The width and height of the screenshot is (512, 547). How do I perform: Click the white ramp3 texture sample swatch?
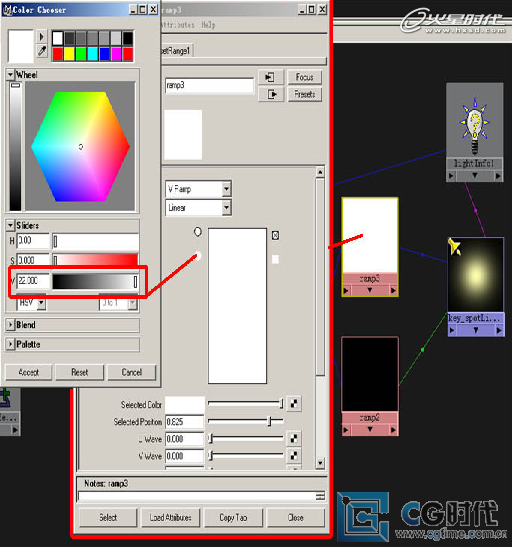[183, 135]
